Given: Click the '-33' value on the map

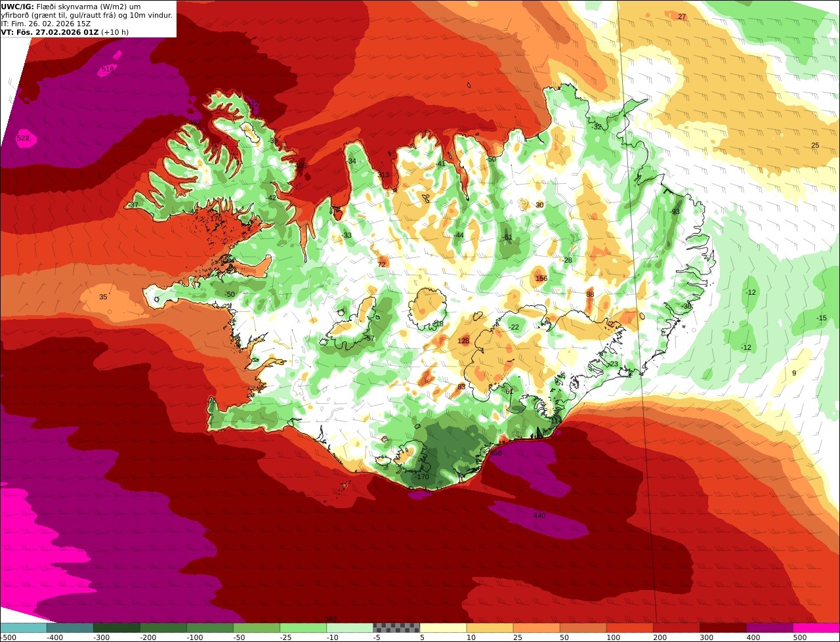Looking at the screenshot, I should tap(346, 235).
